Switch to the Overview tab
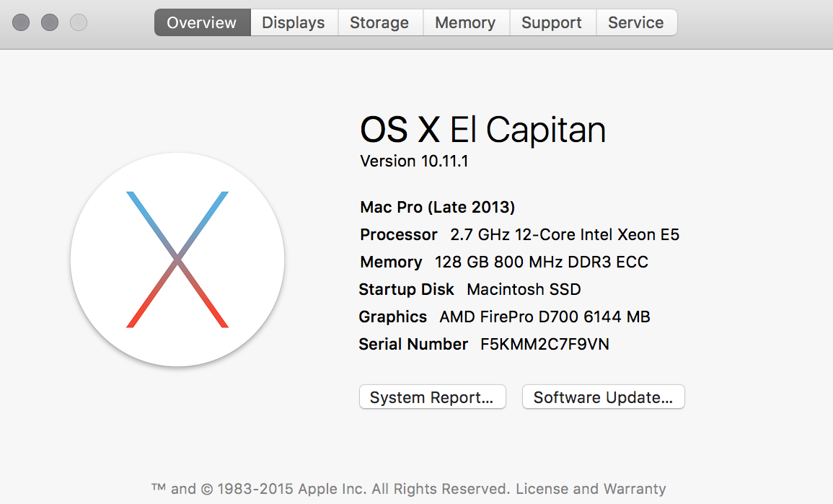 click(x=202, y=22)
